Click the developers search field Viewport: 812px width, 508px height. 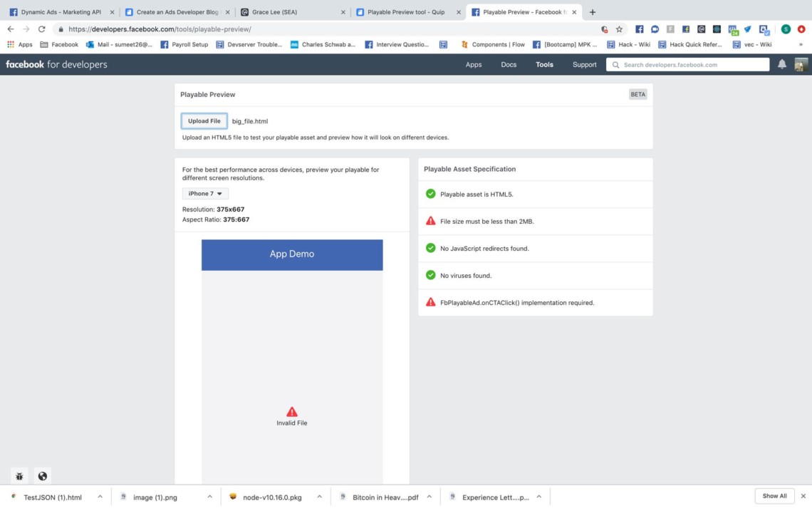click(x=687, y=64)
